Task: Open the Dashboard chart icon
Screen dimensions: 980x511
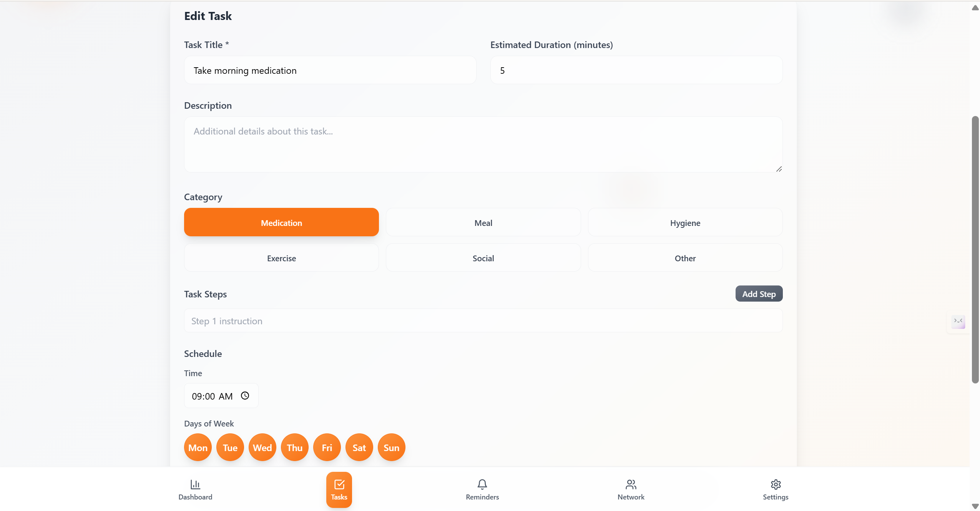Action: click(x=195, y=484)
